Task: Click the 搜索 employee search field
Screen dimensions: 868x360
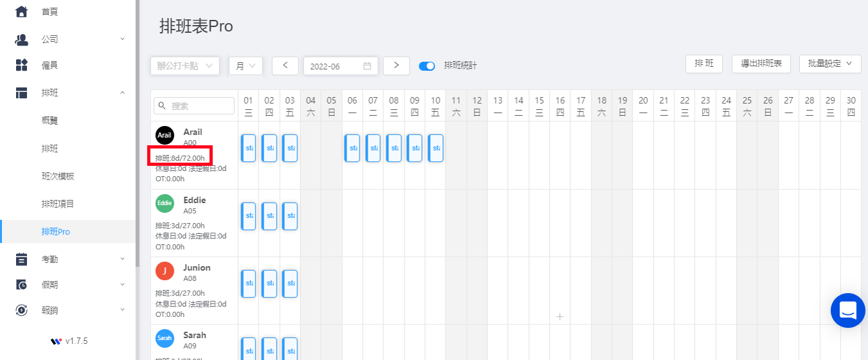Action: (x=194, y=105)
